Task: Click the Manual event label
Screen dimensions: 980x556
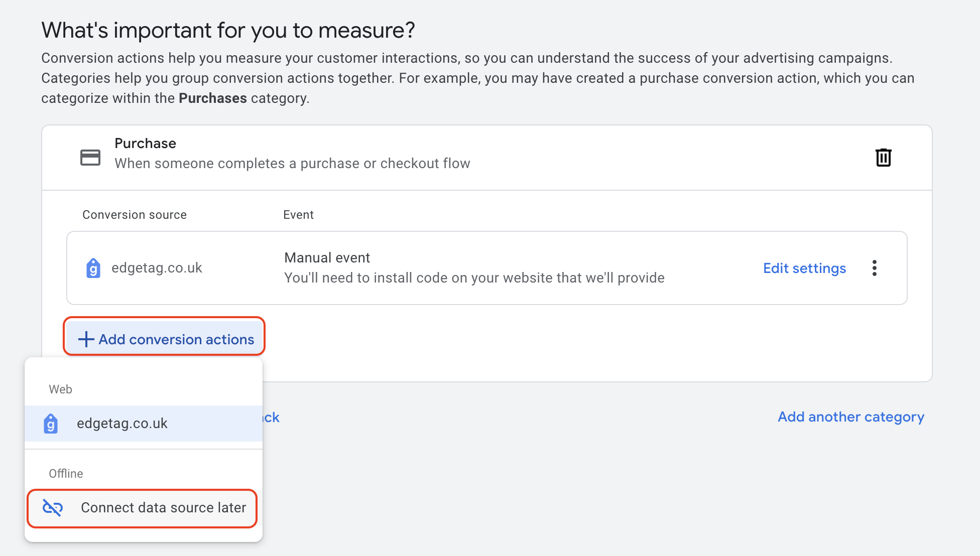Action: click(x=327, y=258)
